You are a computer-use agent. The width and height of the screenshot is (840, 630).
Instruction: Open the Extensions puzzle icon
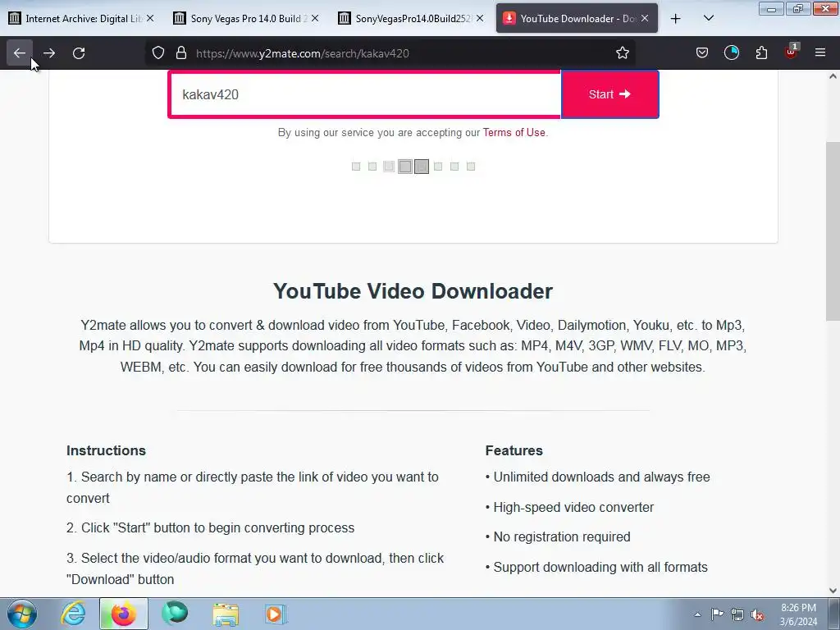(x=761, y=53)
